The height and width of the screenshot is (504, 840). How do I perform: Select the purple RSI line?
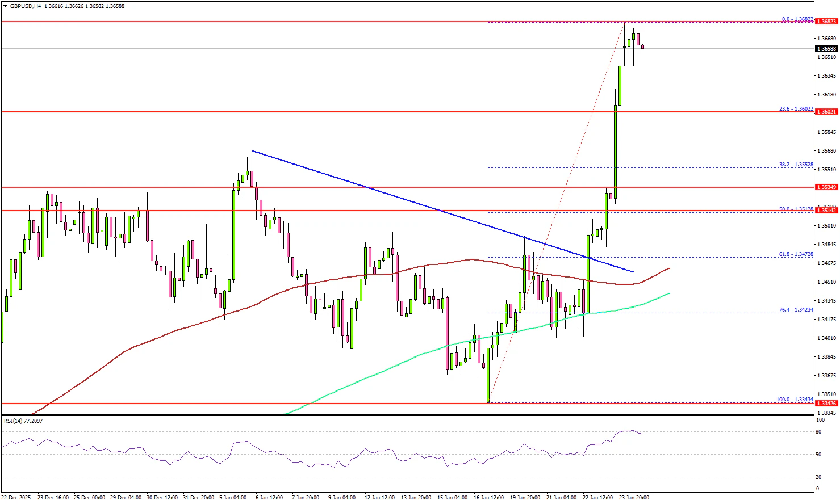pos(227,459)
